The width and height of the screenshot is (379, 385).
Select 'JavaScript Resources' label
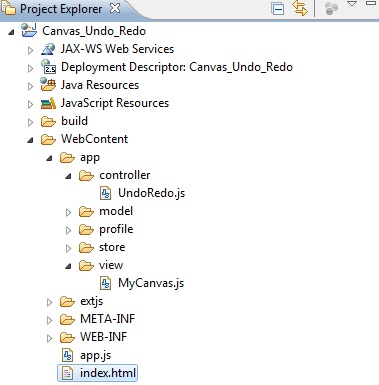coord(115,103)
